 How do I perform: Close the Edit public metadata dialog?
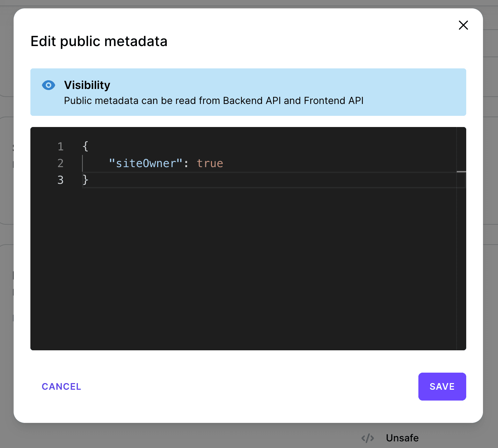point(463,25)
